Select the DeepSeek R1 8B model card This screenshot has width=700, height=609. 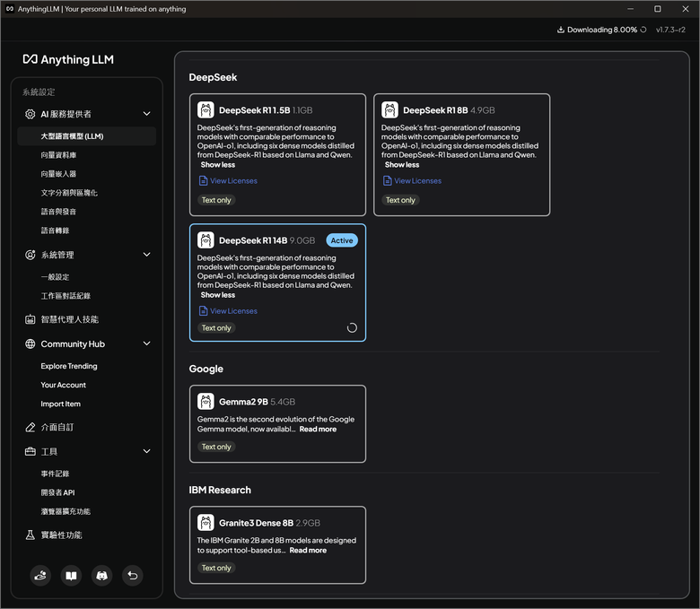461,155
